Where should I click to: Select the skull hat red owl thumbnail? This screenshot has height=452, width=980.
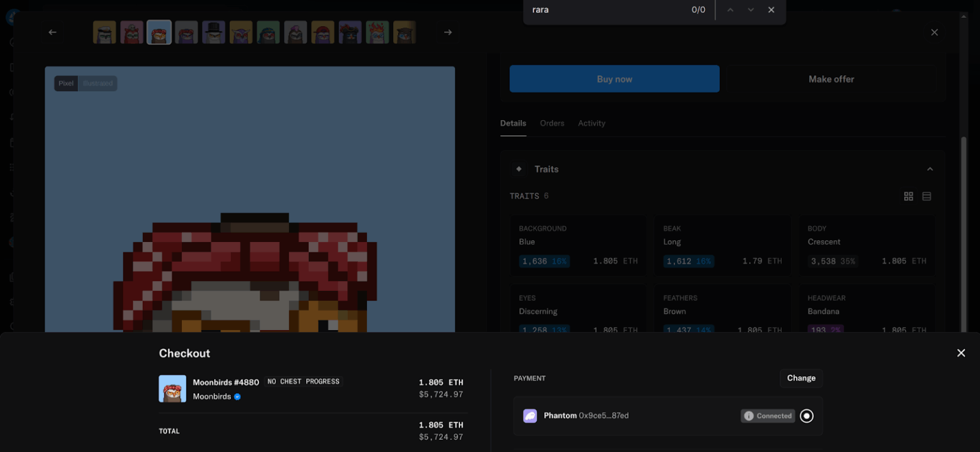pyautogui.click(x=132, y=32)
